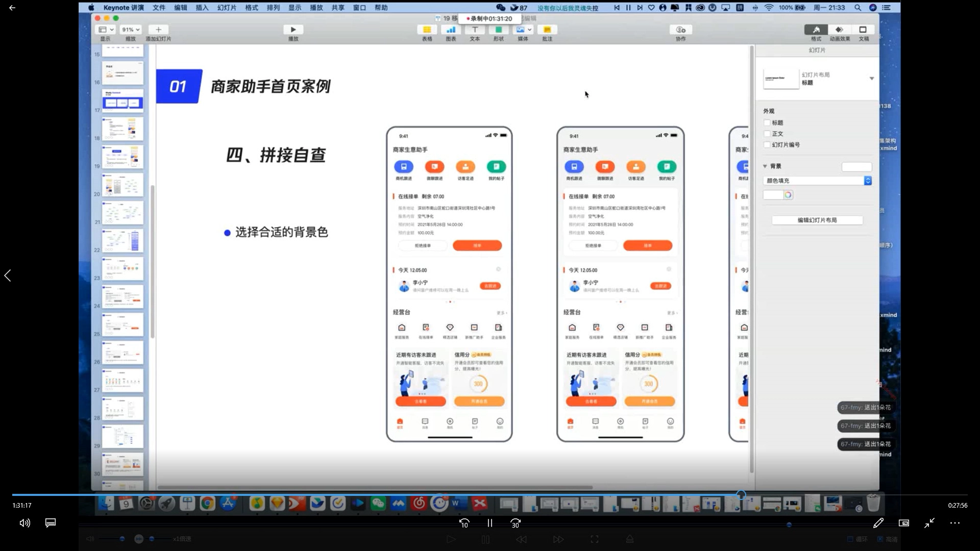The width and height of the screenshot is (980, 551).
Task: Open 动画效果 animate inspector
Action: pos(840,30)
